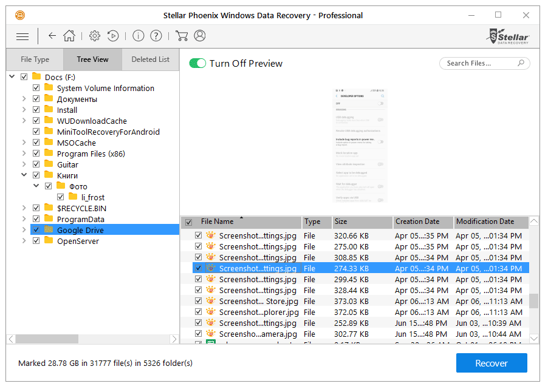Open the help question mark icon

156,36
